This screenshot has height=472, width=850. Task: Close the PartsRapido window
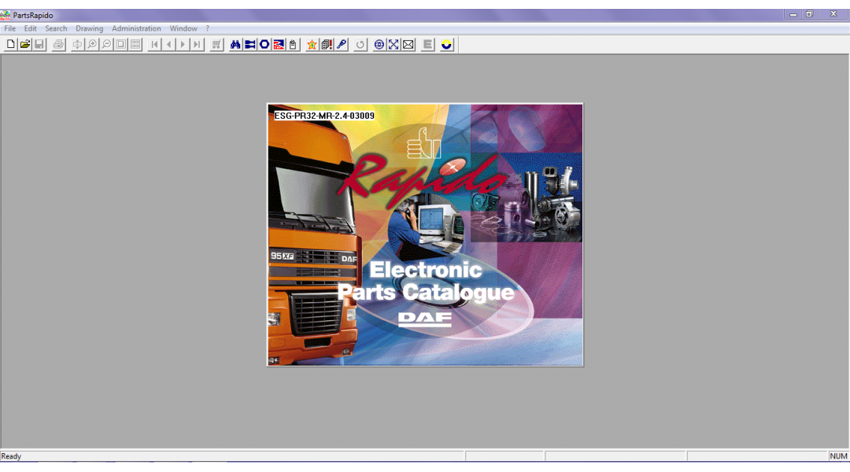tap(834, 15)
